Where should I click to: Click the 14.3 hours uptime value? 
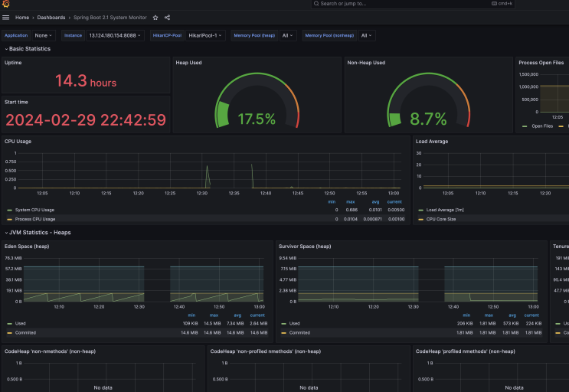[86, 81]
